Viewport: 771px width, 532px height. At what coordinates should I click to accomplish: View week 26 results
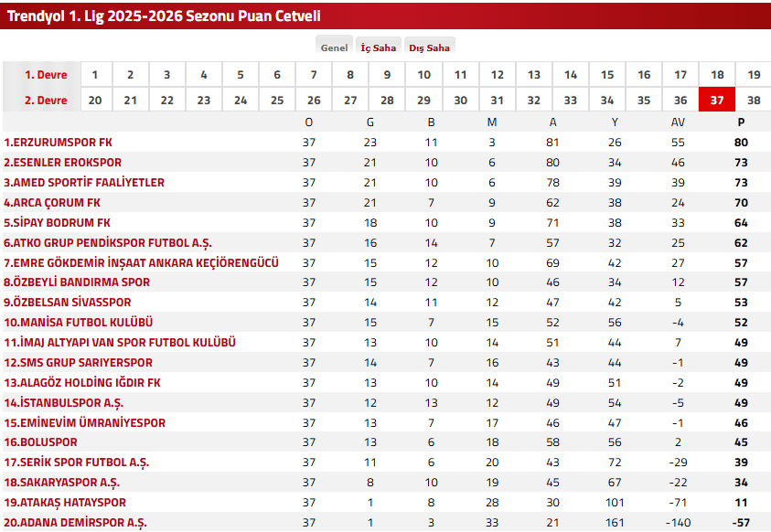314,101
